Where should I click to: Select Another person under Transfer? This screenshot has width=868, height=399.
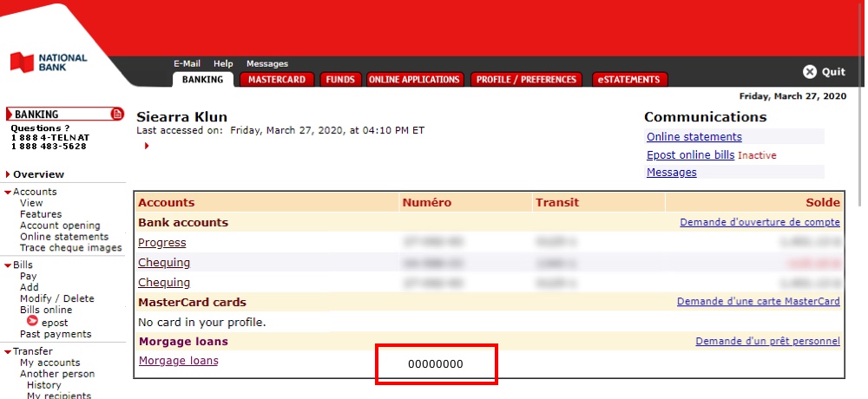(57, 374)
